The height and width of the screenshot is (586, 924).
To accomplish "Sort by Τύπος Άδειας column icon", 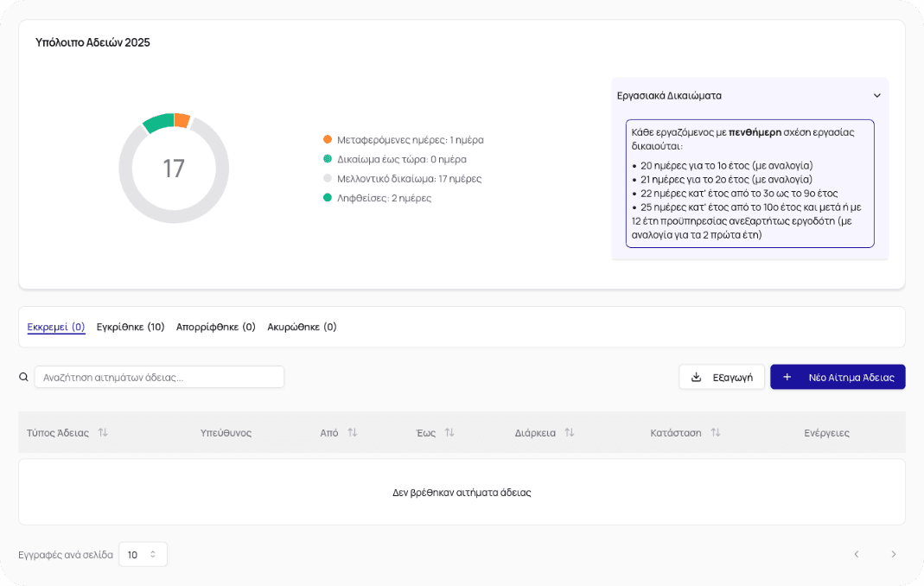I will (x=103, y=432).
